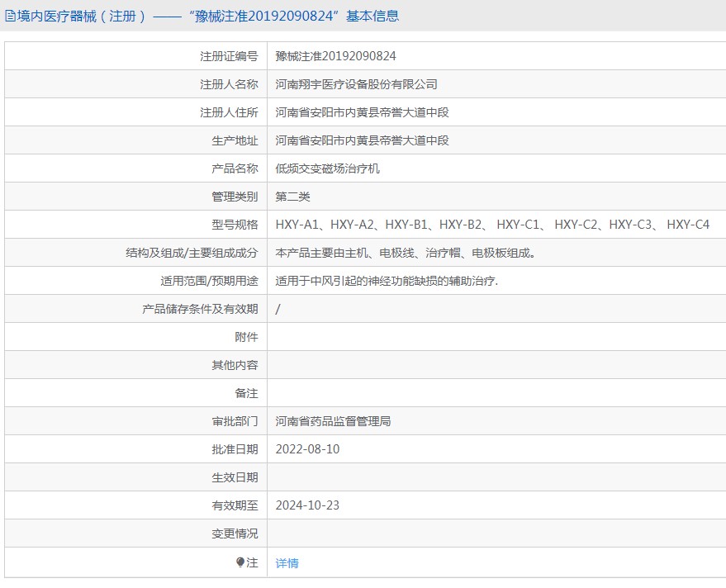Click the 注册人住所 address value
Image resolution: width=726 pixels, height=588 pixels.
click(x=362, y=112)
